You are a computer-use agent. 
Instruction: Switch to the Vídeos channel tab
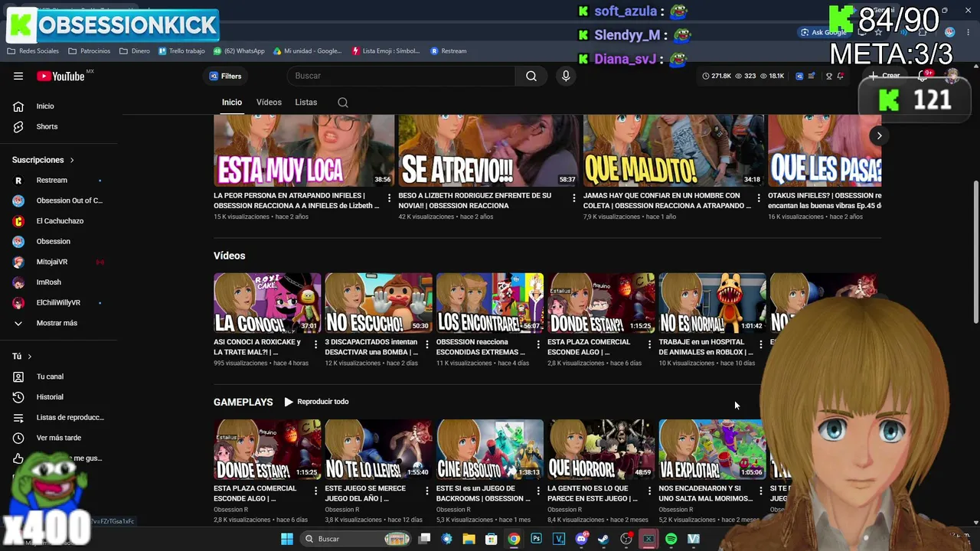(x=269, y=103)
